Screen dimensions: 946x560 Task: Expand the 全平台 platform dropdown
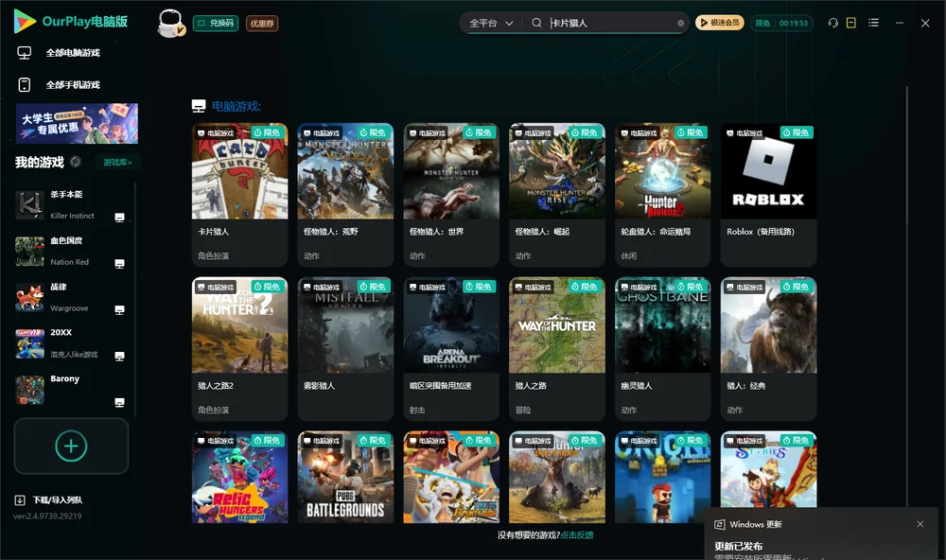[491, 23]
